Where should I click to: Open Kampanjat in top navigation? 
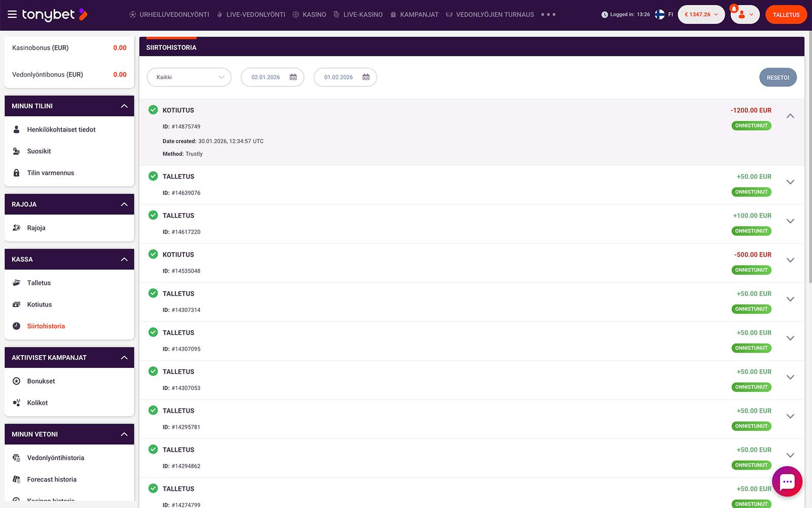(x=414, y=15)
